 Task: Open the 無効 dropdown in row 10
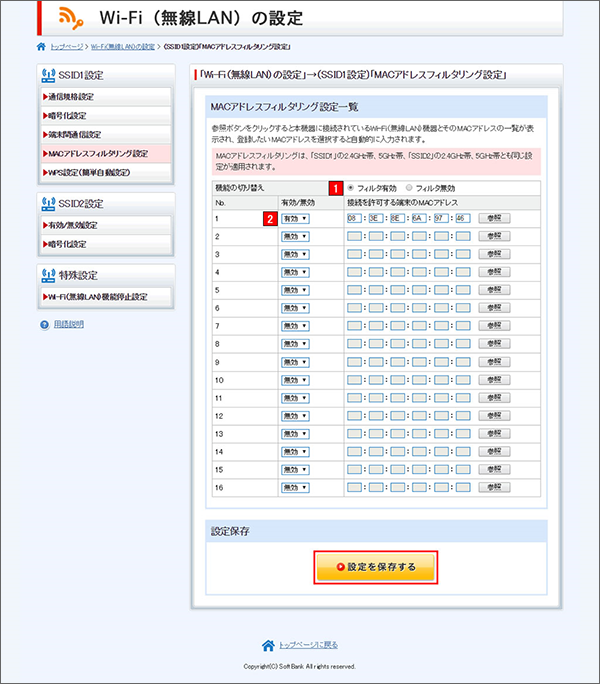point(295,380)
